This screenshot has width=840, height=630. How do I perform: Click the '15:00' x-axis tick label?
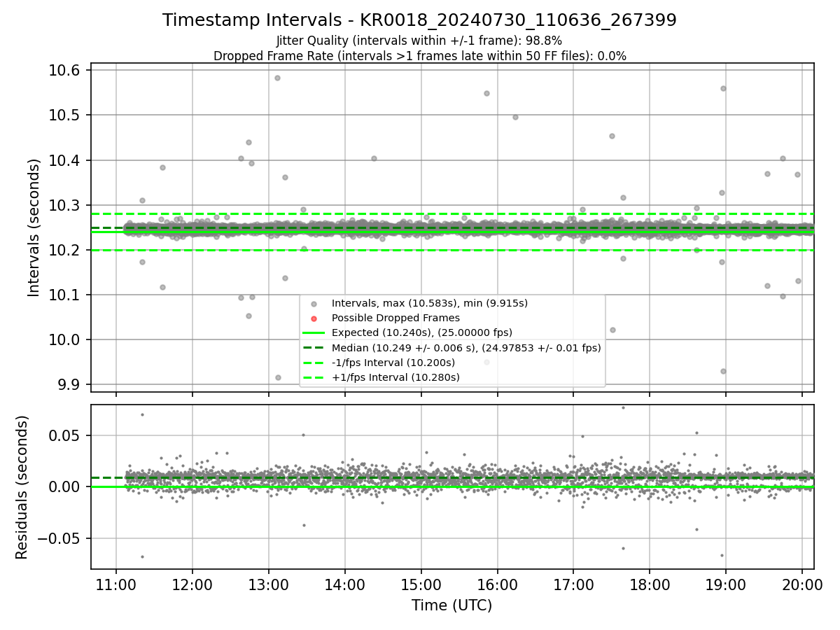pos(421,584)
